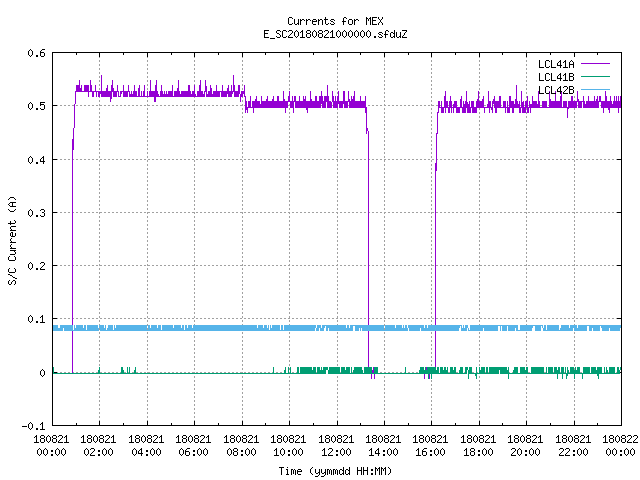Click the x-axis tick 180821 06:00
This screenshot has width=640, height=480.
click(x=193, y=445)
